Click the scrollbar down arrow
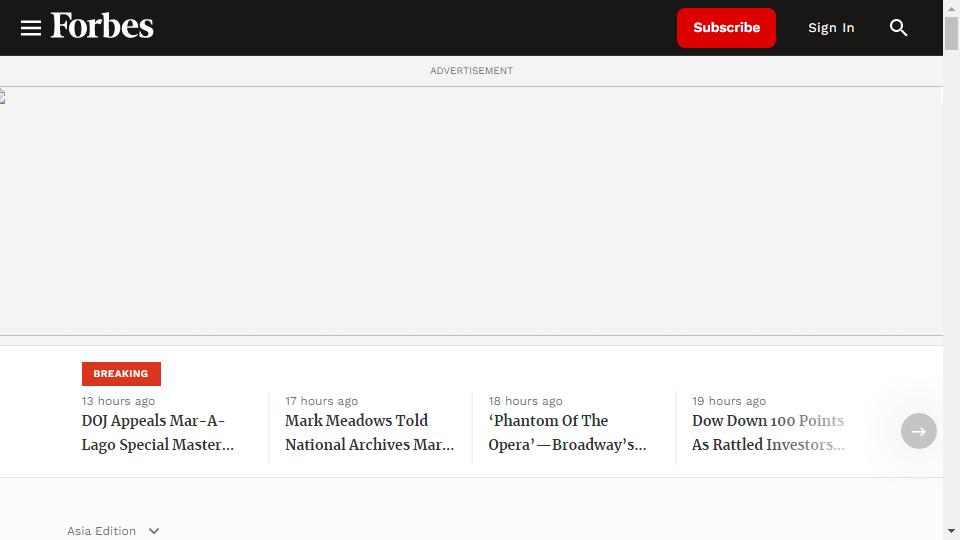Viewport: 960px width, 540px height. (951, 531)
